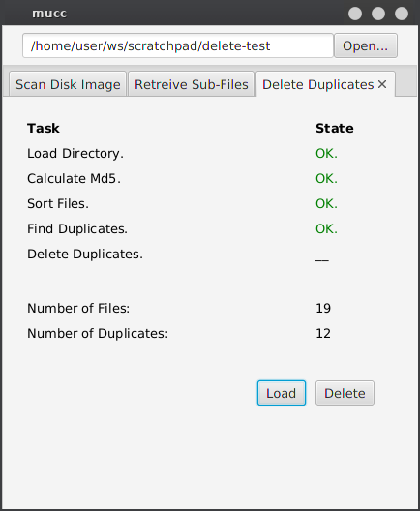
Task: Close the Delete Duplicates tab
Action: pos(382,84)
